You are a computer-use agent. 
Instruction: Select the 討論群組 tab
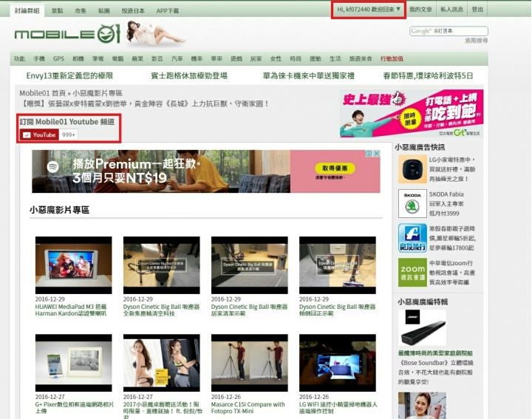point(27,10)
